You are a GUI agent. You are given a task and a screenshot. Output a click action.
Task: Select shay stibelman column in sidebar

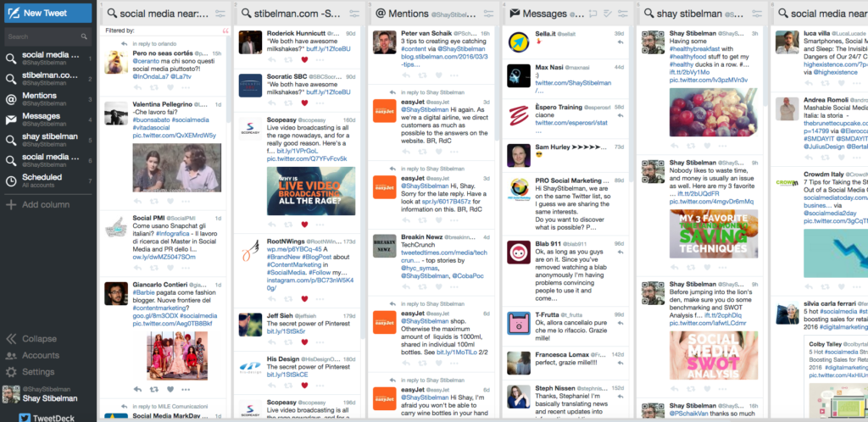pyautogui.click(x=48, y=140)
